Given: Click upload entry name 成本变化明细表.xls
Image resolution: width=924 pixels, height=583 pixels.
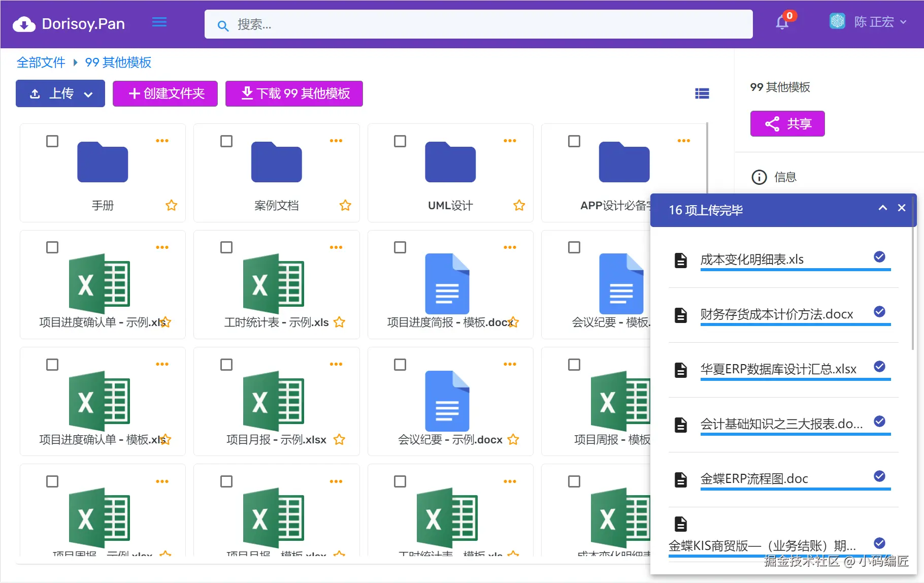Looking at the screenshot, I should (752, 260).
